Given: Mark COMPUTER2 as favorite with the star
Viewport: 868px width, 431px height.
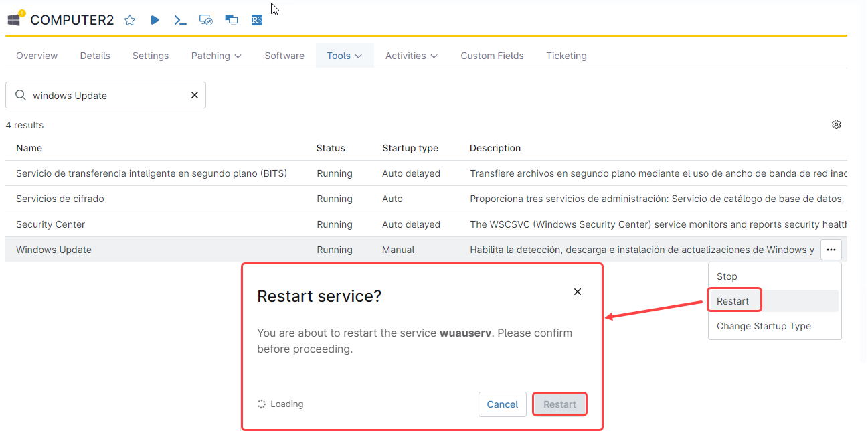Looking at the screenshot, I should pyautogui.click(x=130, y=20).
